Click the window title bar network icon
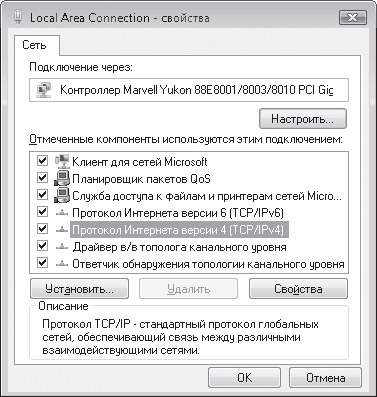 click(18, 17)
